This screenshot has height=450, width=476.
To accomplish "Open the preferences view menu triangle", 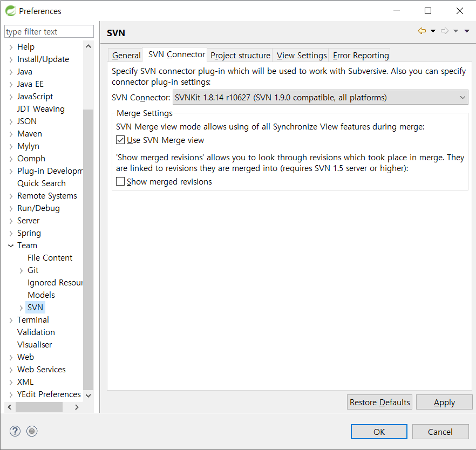I will (x=467, y=31).
